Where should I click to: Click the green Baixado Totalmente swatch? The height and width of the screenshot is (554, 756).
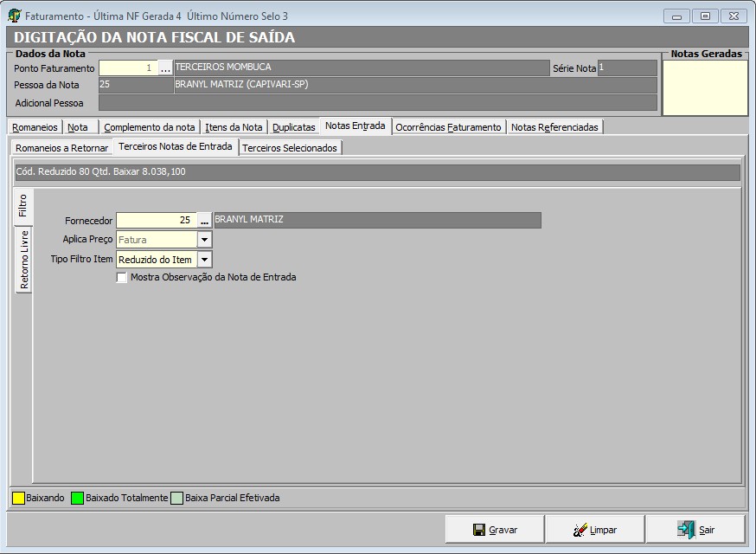(78, 499)
